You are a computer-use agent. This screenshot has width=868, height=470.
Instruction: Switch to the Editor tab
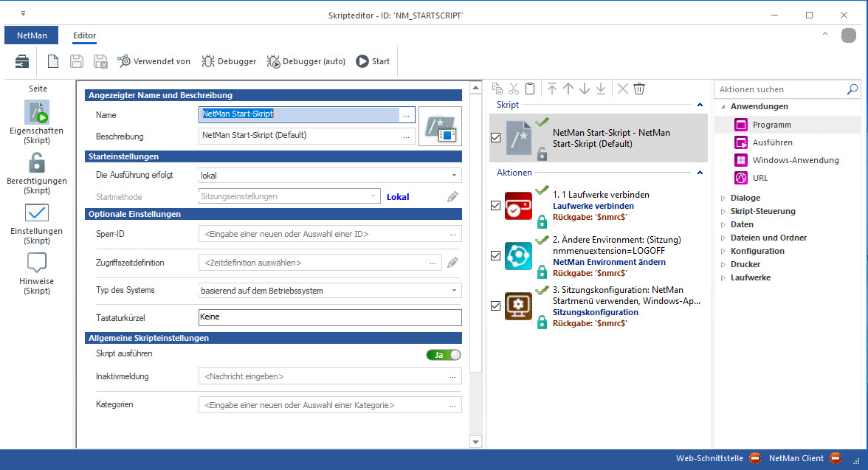84,35
